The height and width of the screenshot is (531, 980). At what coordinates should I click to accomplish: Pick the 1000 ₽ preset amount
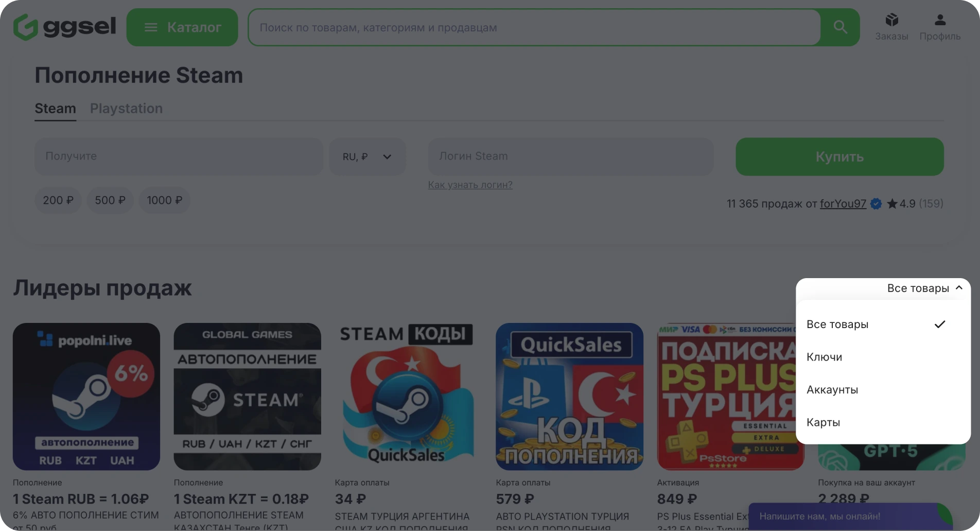[x=164, y=200]
